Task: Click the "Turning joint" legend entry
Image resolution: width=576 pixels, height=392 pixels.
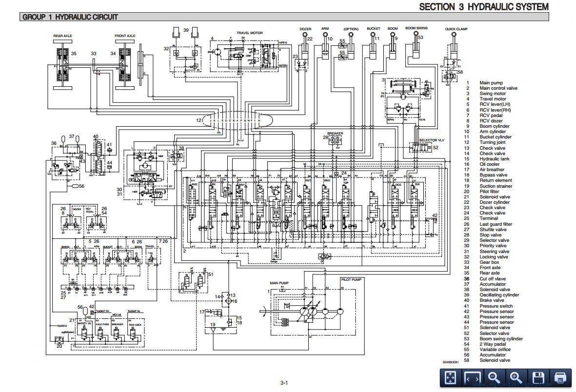Action: click(492, 142)
